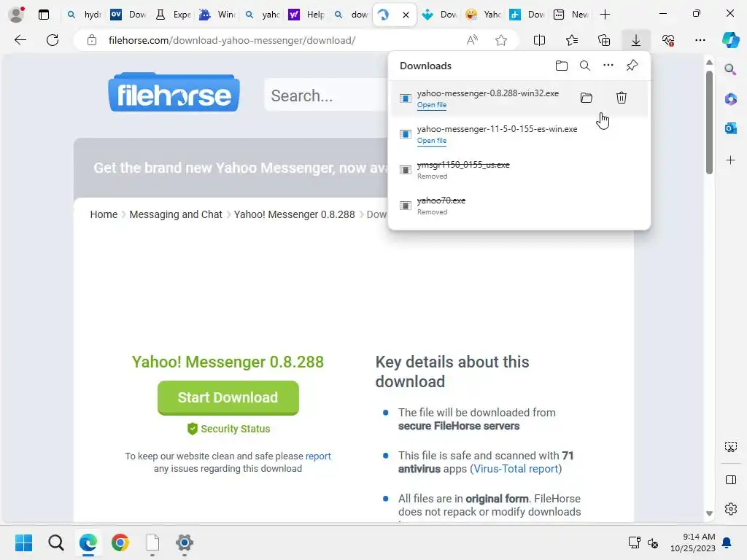Open the Virus-Total report link

click(516, 469)
